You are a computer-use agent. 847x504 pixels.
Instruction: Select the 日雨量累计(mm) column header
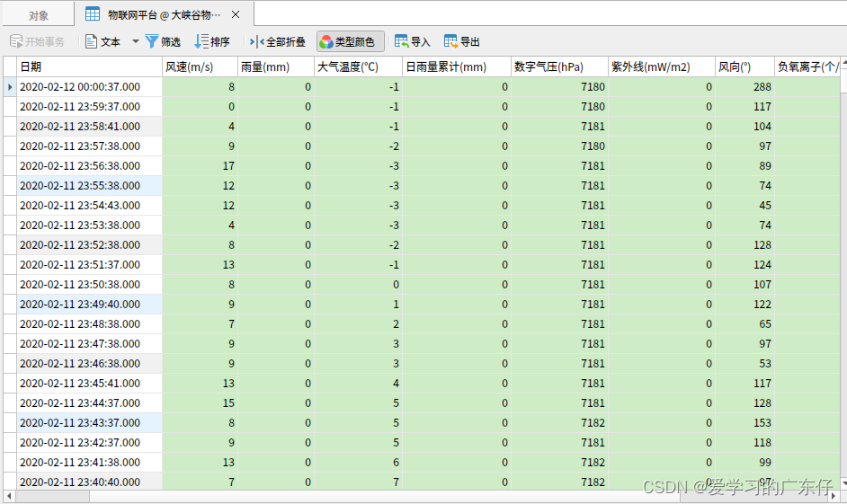457,66
